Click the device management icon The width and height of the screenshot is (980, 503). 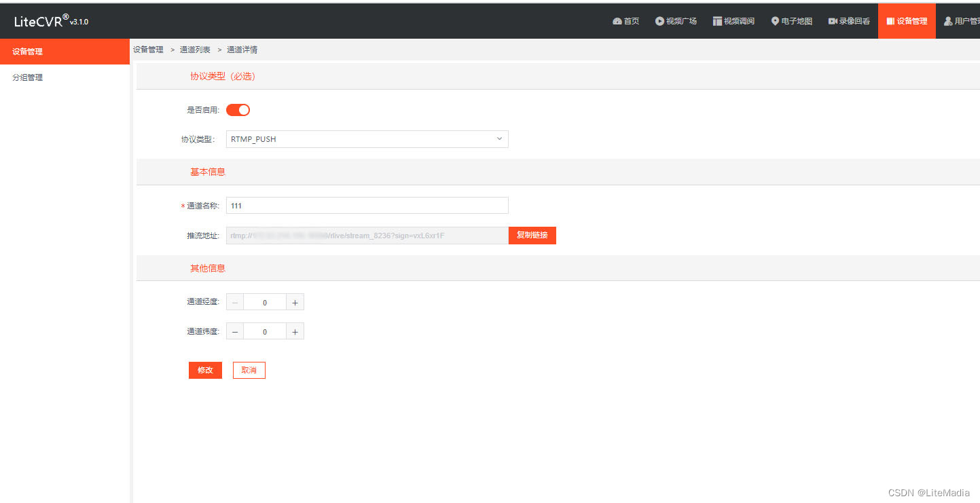[x=890, y=21]
